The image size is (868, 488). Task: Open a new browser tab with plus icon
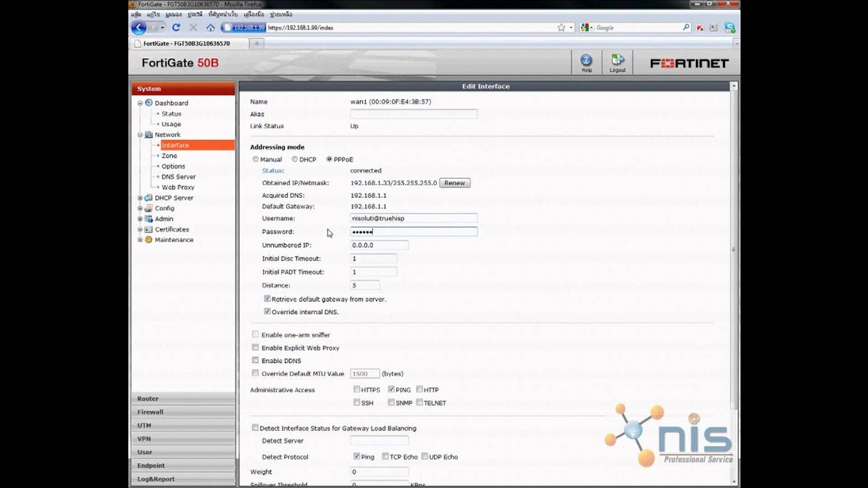(x=256, y=43)
